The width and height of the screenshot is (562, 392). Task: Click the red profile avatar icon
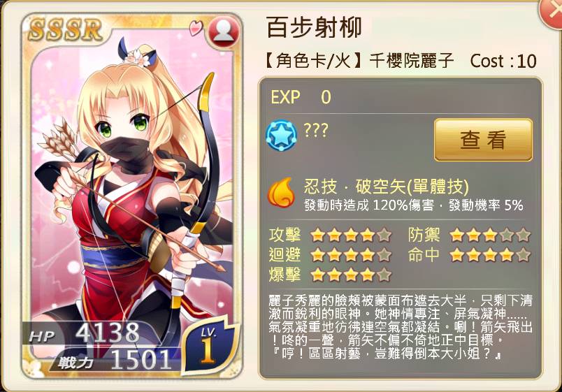tap(224, 32)
